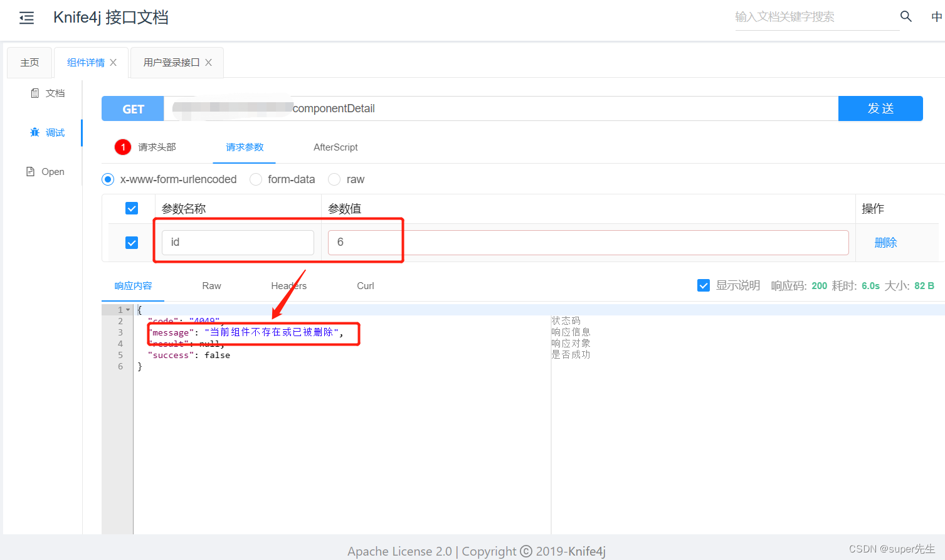Click the Apache License 2.0 footer text
The width and height of the screenshot is (945, 560).
click(399, 551)
